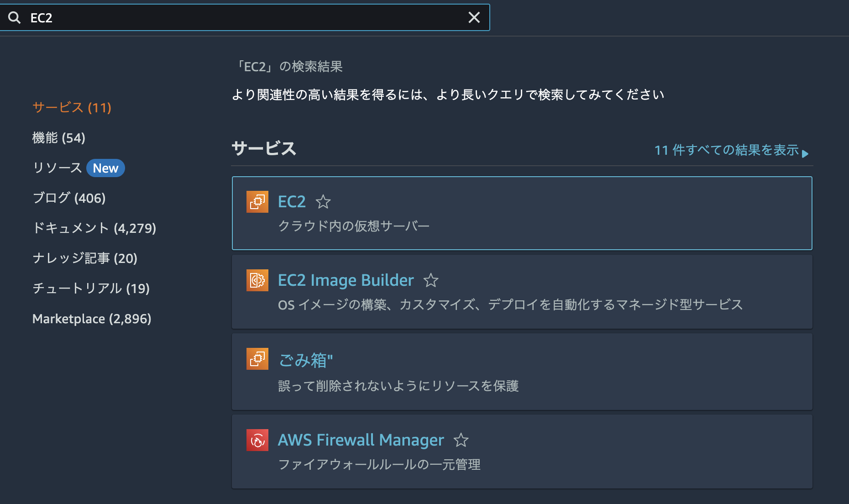Click the orange EC2 service icon

[257, 202]
